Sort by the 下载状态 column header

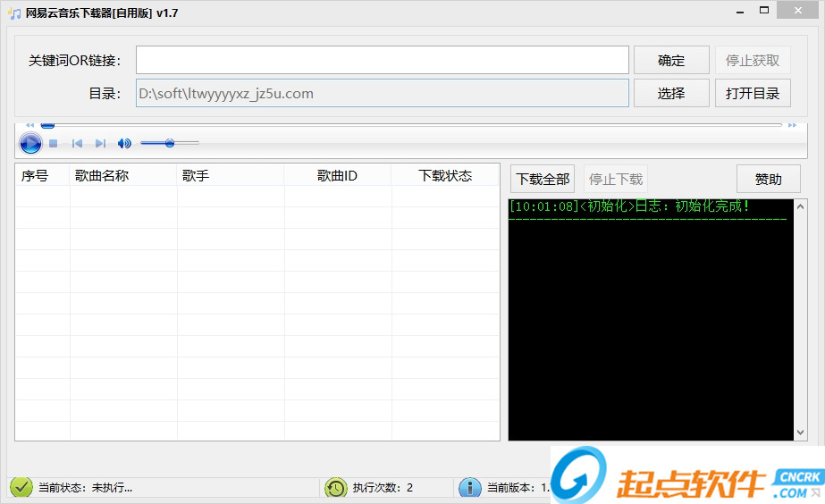pos(445,175)
